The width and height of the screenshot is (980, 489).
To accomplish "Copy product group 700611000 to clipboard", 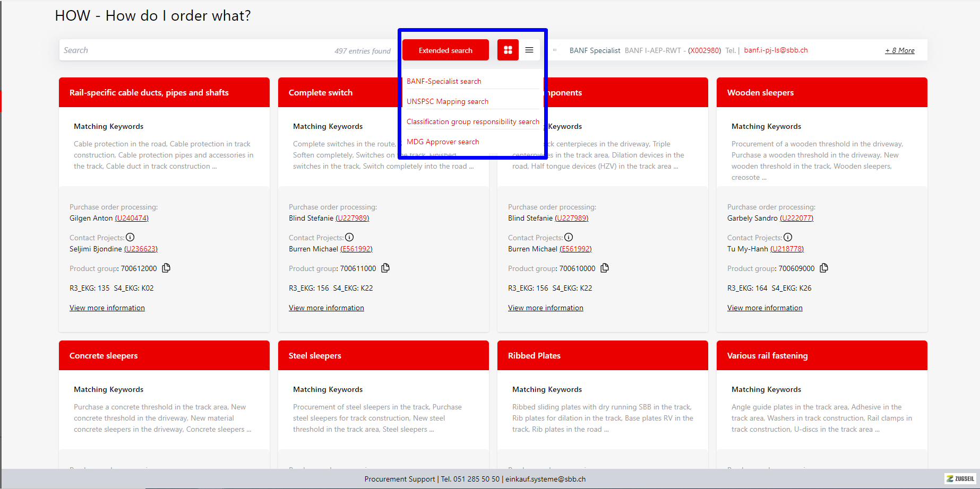I will (x=385, y=268).
